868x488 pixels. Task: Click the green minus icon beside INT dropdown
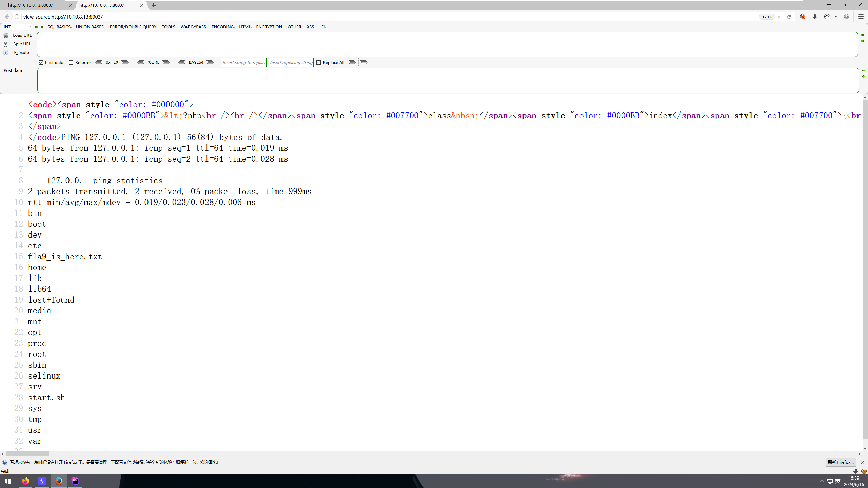pyautogui.click(x=36, y=27)
